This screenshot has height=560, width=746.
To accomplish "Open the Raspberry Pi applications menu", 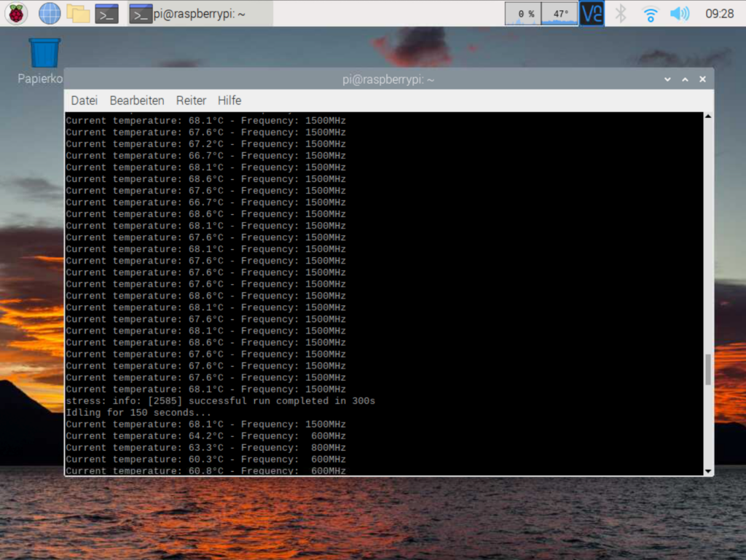I will (16, 13).
